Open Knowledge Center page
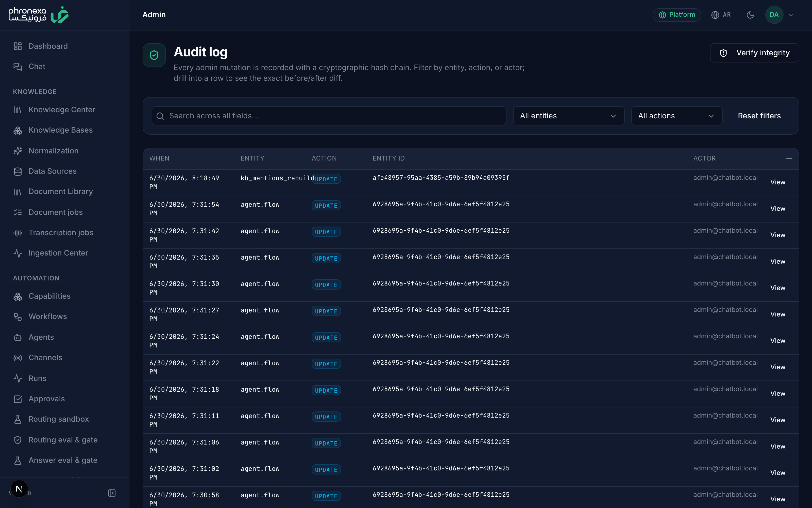 62,110
